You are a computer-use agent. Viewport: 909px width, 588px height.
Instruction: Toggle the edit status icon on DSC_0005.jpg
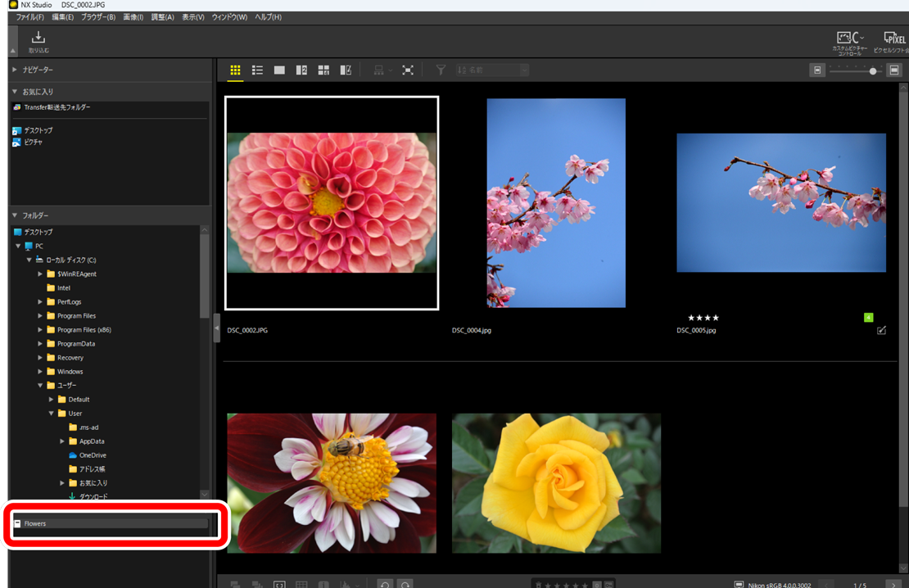pos(881,331)
